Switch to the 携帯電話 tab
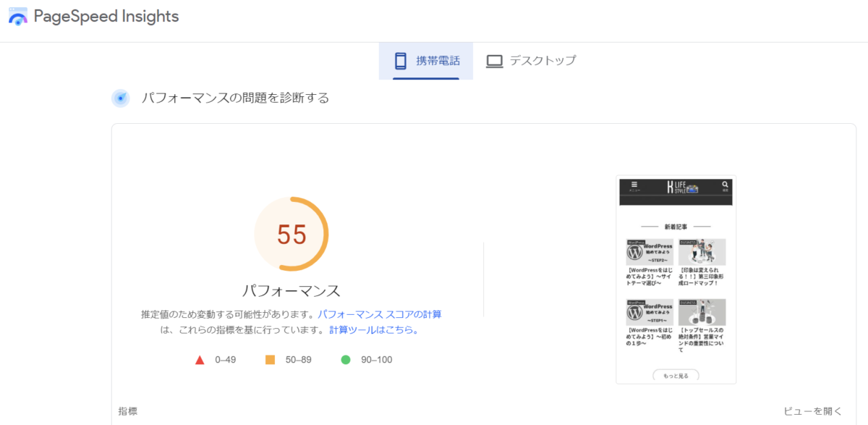868x425 pixels. coord(426,61)
